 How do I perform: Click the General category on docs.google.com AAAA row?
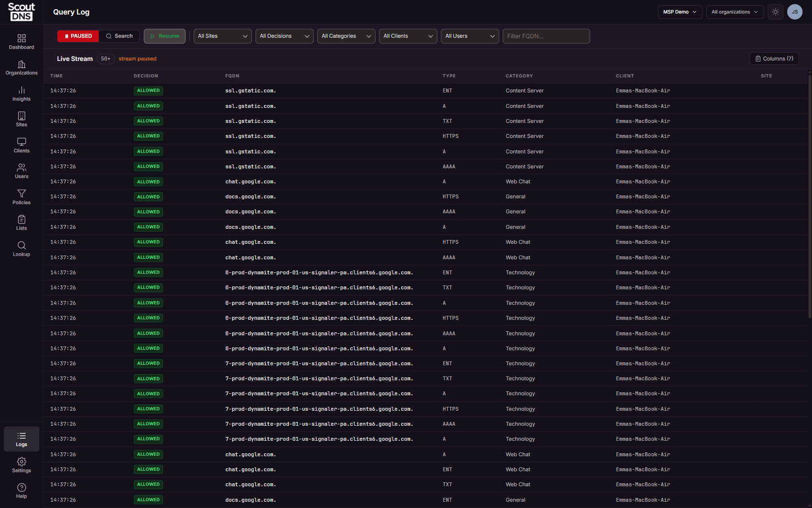pyautogui.click(x=515, y=212)
